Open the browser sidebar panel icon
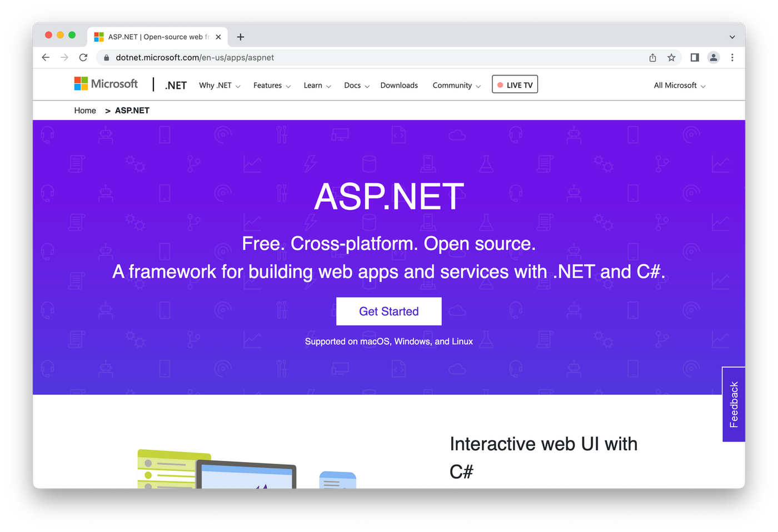This screenshot has width=778, height=532. [x=694, y=57]
